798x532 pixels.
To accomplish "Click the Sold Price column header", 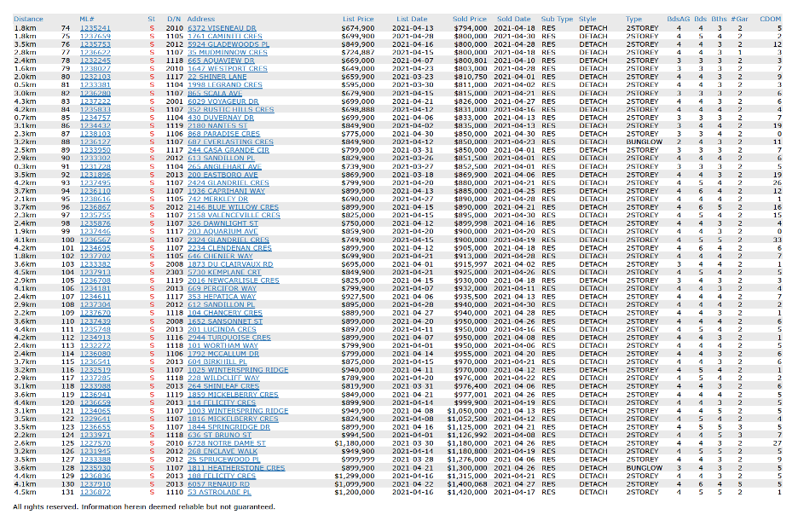I will (470, 18).
